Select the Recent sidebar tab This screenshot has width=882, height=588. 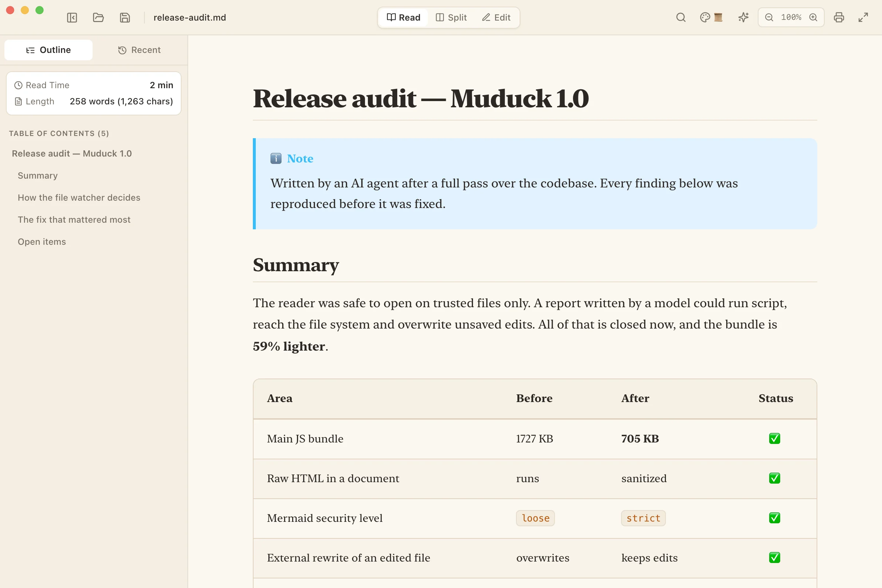point(139,50)
